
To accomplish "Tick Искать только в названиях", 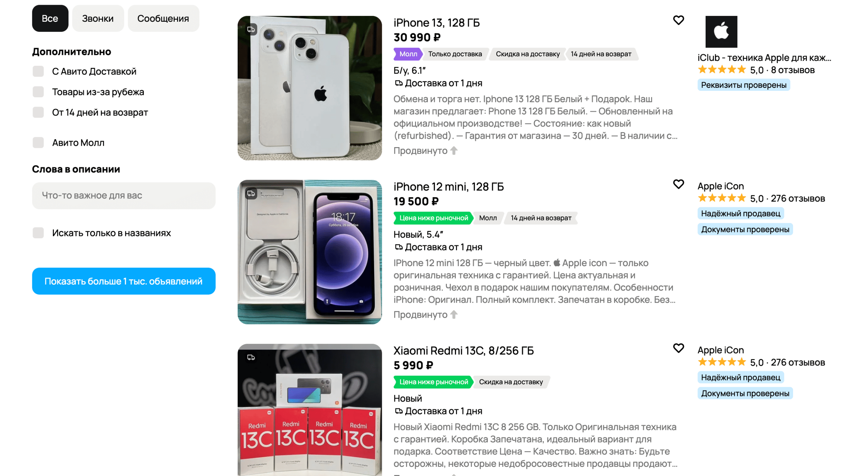I will [x=38, y=233].
